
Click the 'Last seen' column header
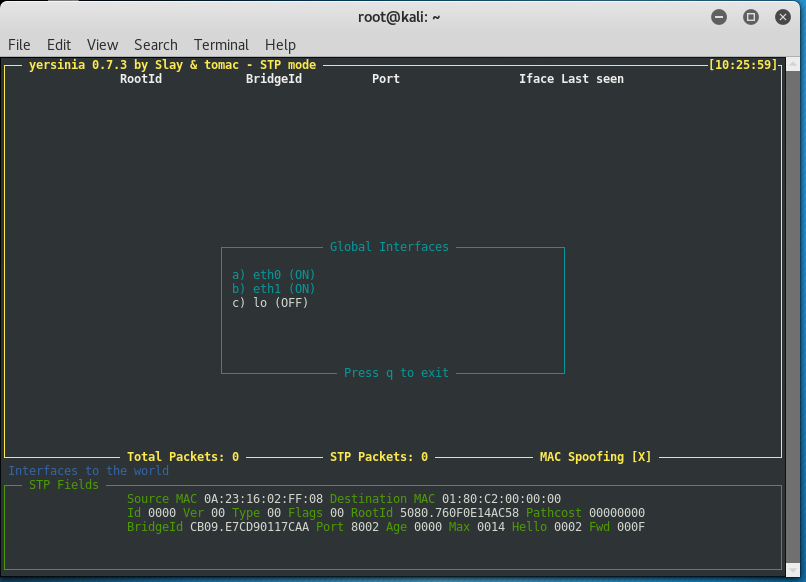pos(592,79)
